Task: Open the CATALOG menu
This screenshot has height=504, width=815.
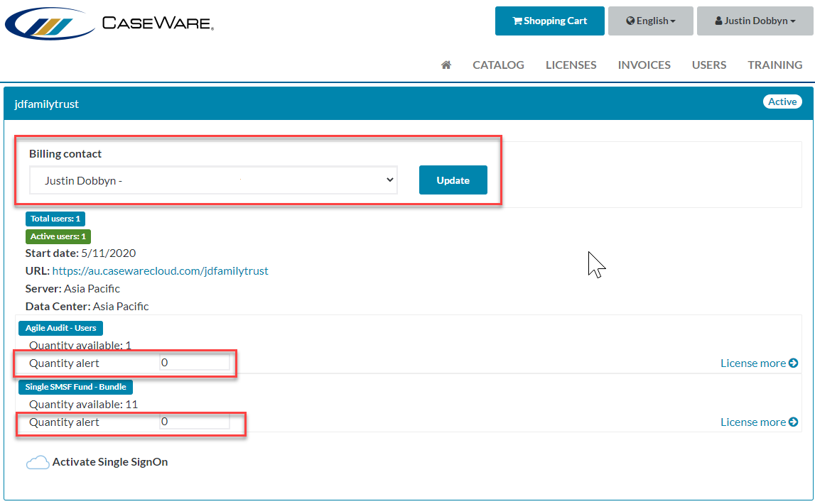Action: pyautogui.click(x=498, y=65)
